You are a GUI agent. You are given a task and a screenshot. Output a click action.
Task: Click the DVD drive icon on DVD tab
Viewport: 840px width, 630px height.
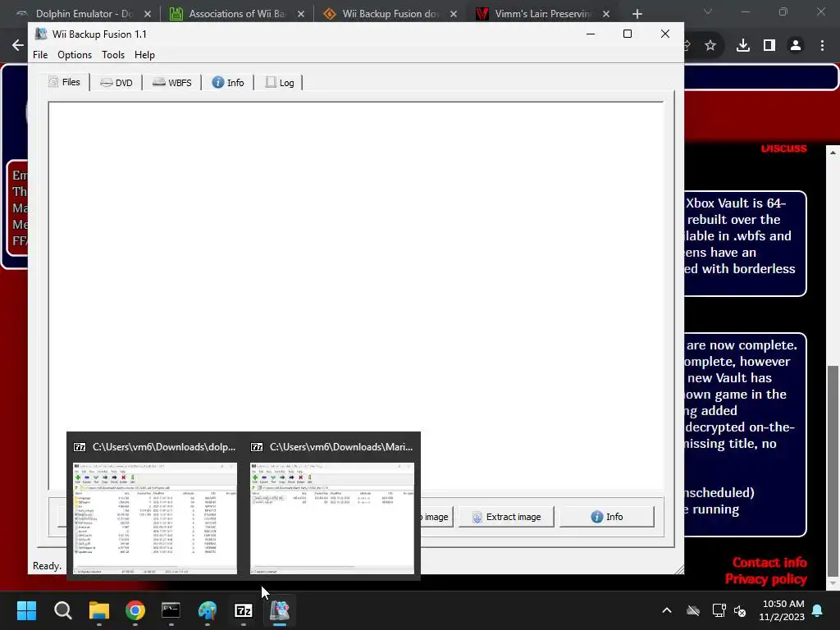106,83
